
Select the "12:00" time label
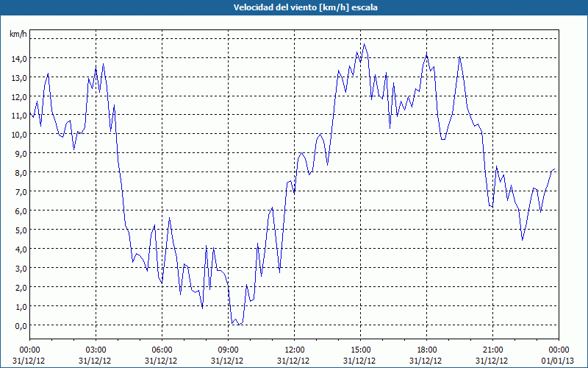click(x=295, y=350)
